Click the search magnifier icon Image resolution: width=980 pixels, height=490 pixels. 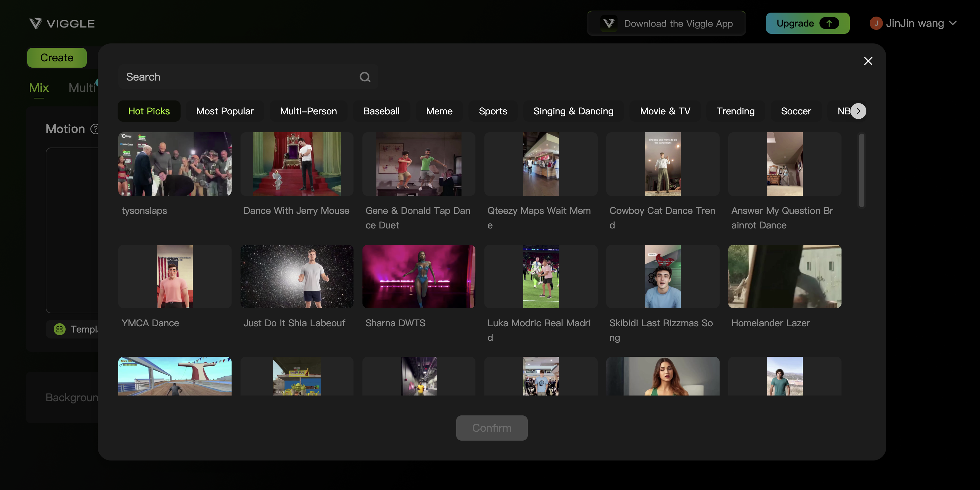pyautogui.click(x=364, y=77)
